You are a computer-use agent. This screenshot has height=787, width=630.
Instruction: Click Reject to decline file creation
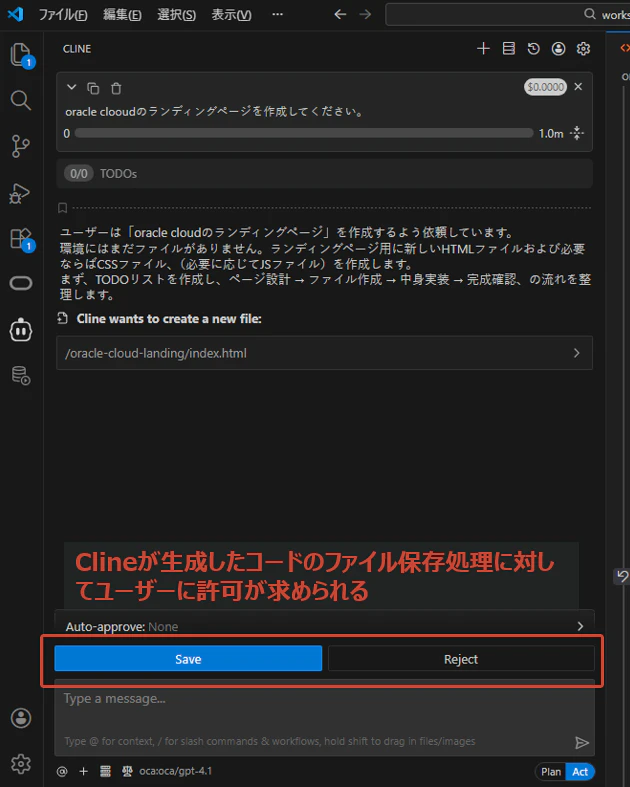pyautogui.click(x=461, y=659)
